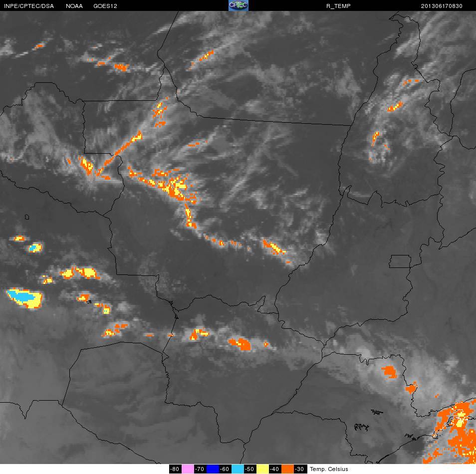Click the CPTEC logo in the header

(238, 5)
